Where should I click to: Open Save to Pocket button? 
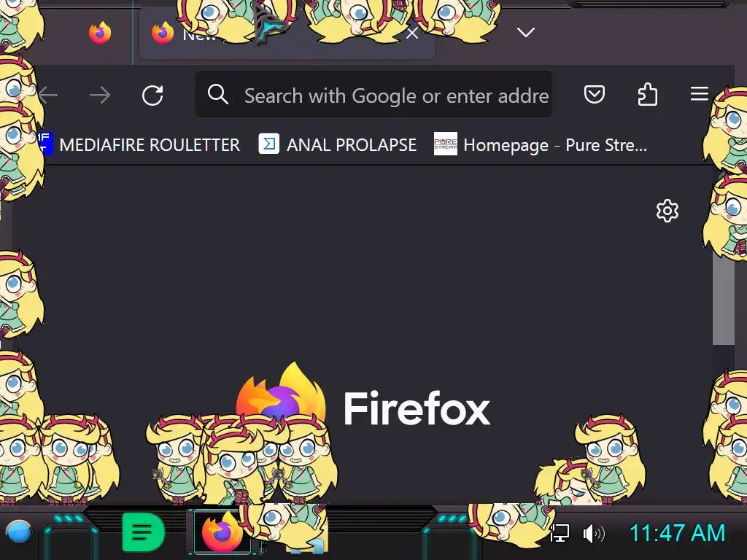(x=595, y=94)
